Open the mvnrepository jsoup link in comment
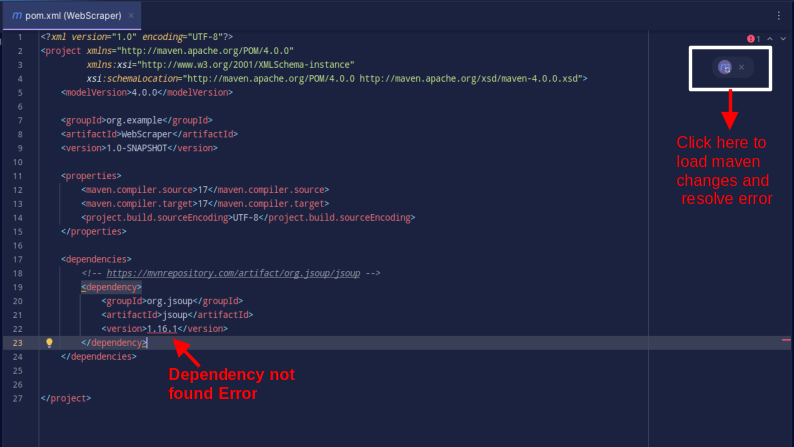 pyautogui.click(x=233, y=273)
